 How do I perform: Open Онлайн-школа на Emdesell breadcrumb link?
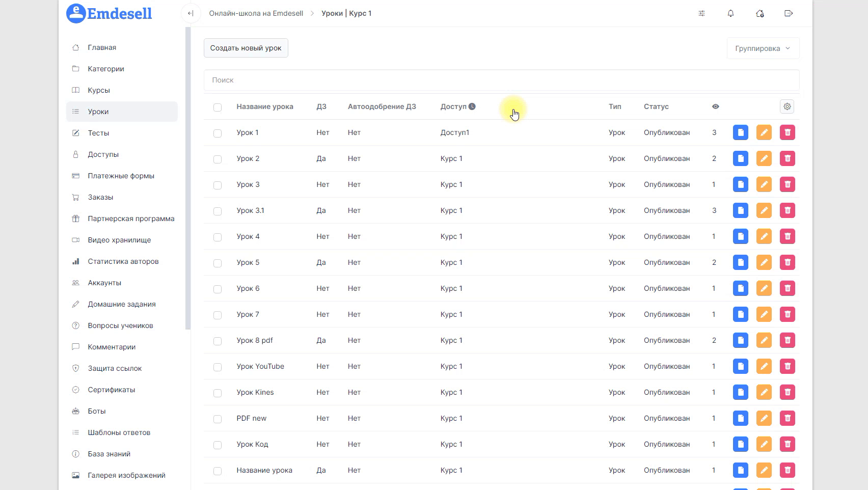[256, 13]
